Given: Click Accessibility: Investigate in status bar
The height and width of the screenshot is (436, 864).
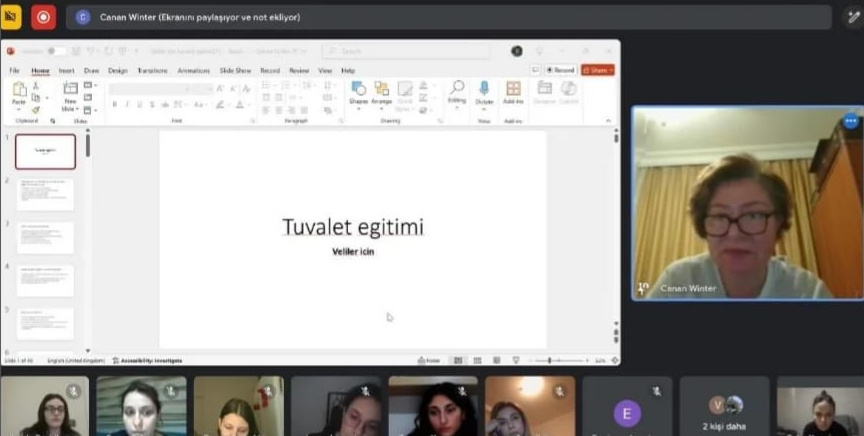Looking at the screenshot, I should (148, 360).
